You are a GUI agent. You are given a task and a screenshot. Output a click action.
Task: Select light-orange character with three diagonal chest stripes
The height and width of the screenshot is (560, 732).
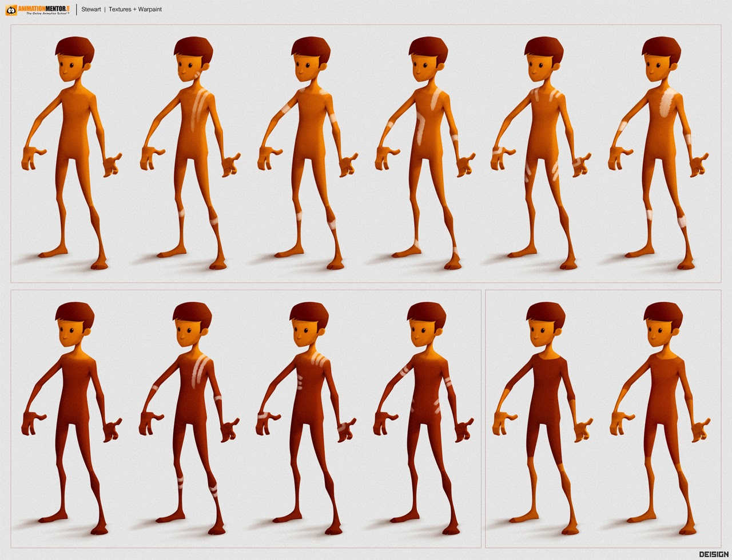click(189, 153)
